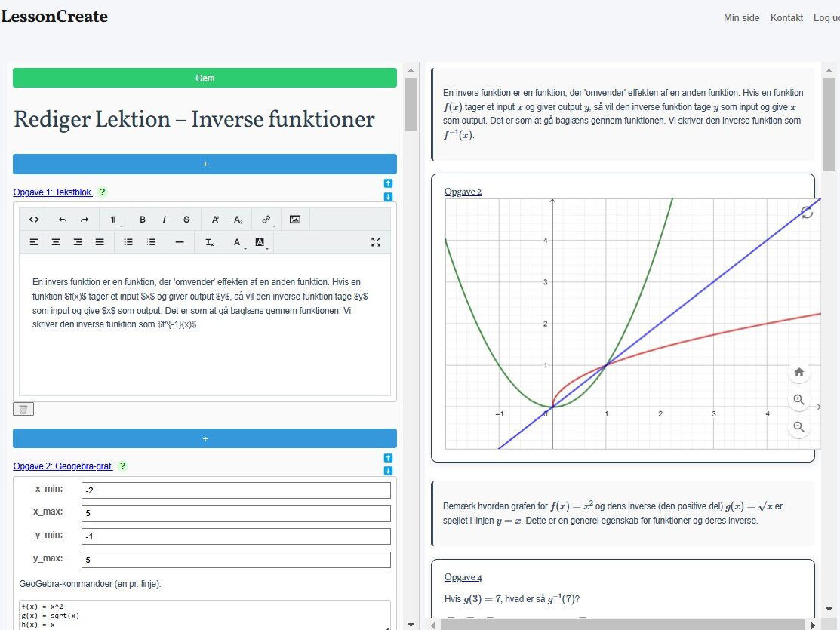This screenshot has height=630, width=840.
Task: Toggle fullscreen mode of the editor
Action: [376, 242]
